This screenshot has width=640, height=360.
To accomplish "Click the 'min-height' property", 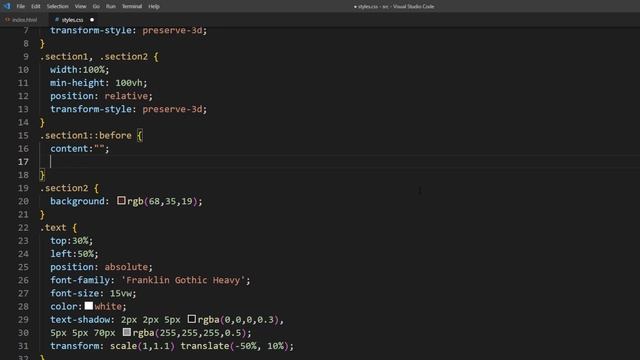I will point(77,83).
